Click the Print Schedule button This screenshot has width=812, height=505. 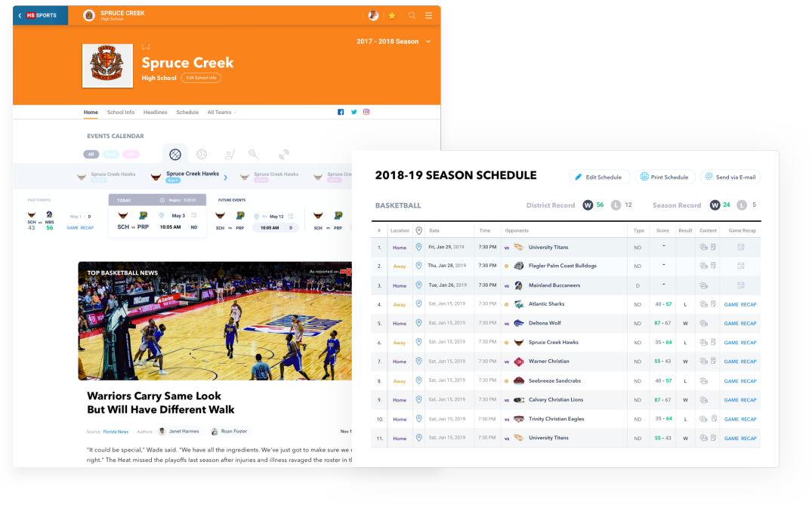[x=664, y=177]
